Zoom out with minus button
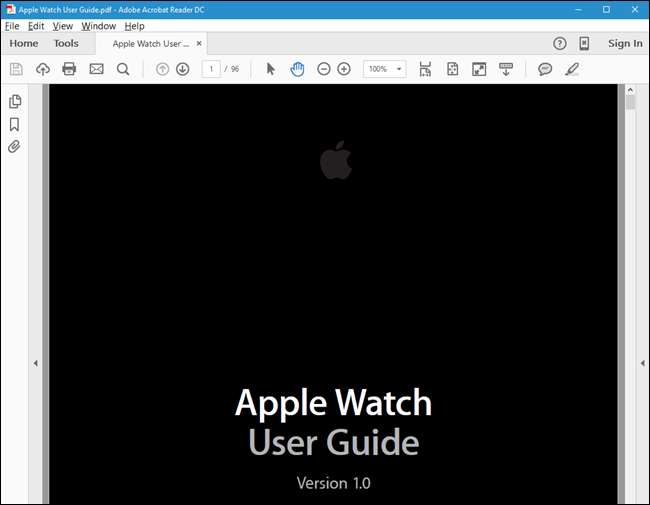Screen dimensions: 650x505 coord(324,69)
